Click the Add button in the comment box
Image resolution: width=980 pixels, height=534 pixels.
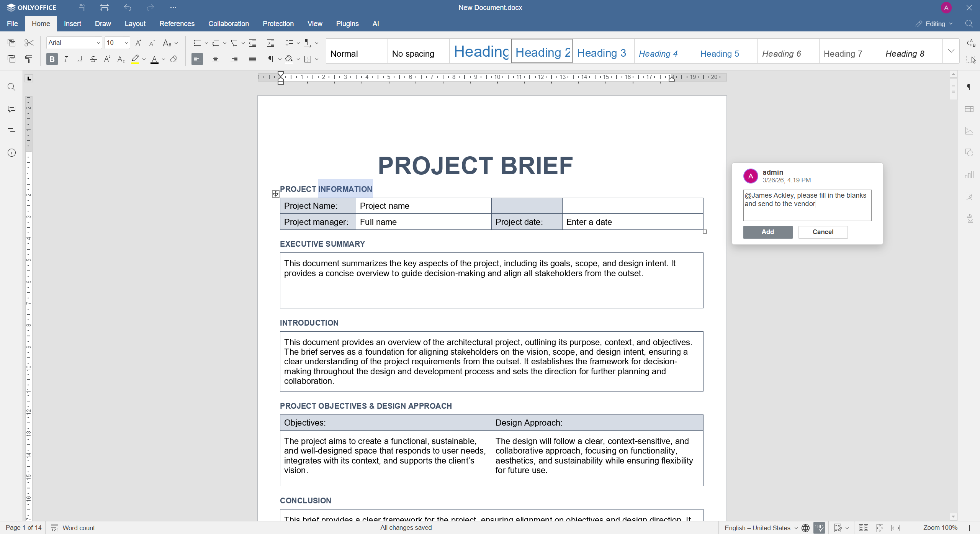click(x=767, y=232)
